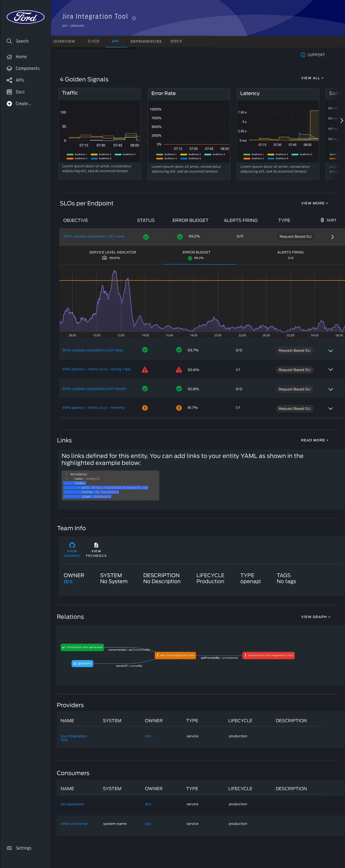Image resolution: width=345 pixels, height=868 pixels.
Task: Click the Create plus icon
Action: (9, 103)
